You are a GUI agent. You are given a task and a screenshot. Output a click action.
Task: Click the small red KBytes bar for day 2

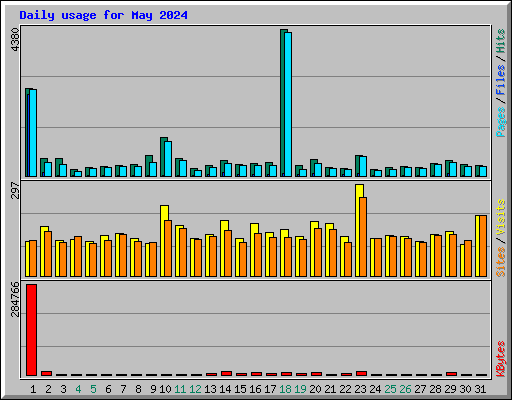click(46, 374)
